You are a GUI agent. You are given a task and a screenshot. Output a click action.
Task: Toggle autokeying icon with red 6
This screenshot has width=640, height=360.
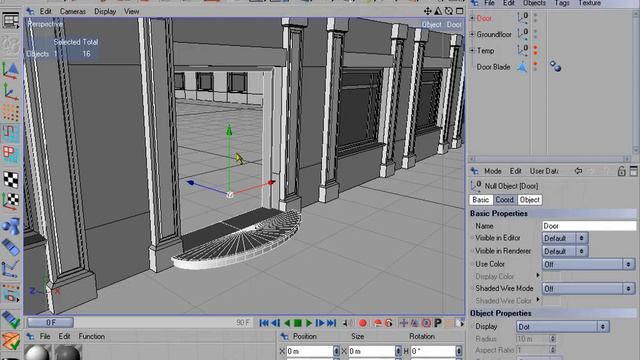click(x=389, y=323)
